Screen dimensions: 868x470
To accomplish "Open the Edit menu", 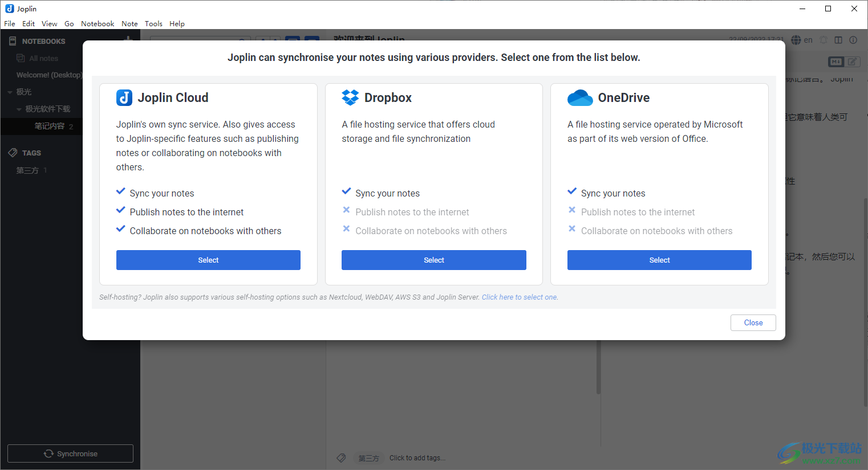I will (29, 23).
